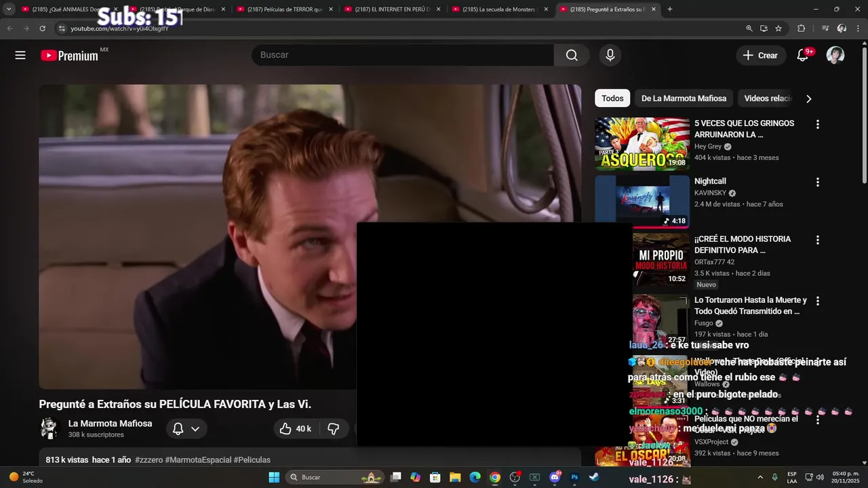The width and height of the screenshot is (868, 488).
Task: Open Chrome extensions puzzle icon
Action: tap(801, 28)
